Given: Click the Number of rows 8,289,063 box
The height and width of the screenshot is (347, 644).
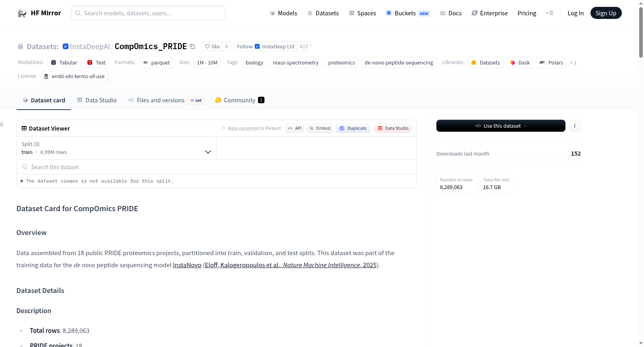Looking at the screenshot, I should pos(456,184).
